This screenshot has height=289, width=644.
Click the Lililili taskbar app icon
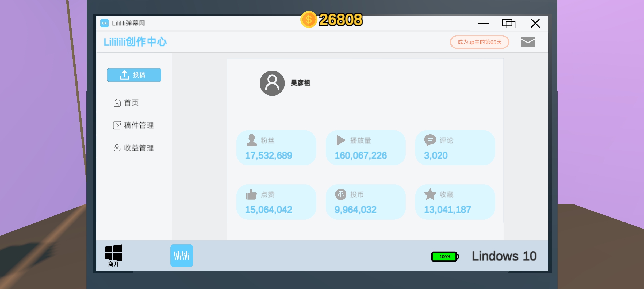click(182, 256)
